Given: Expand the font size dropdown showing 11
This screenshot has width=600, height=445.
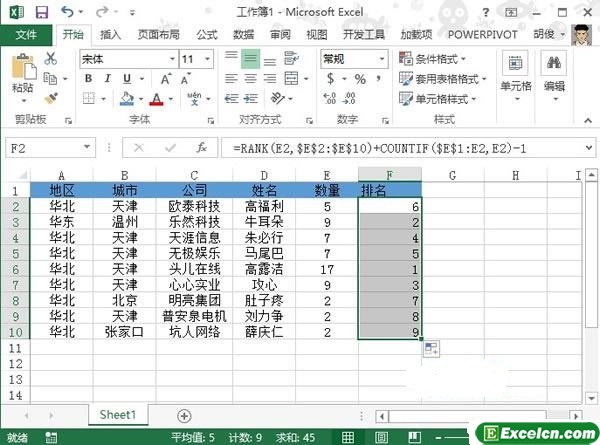Looking at the screenshot, I should (x=200, y=59).
